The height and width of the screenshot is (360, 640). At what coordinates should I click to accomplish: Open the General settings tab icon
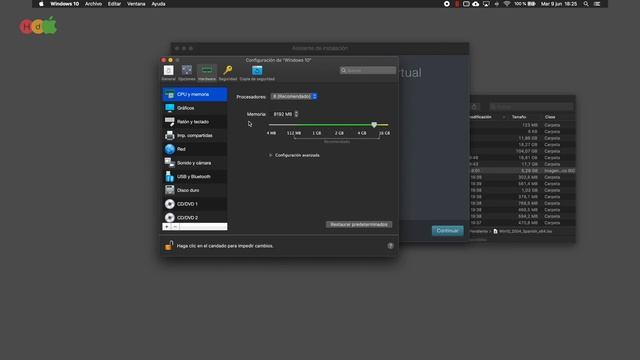click(169, 71)
